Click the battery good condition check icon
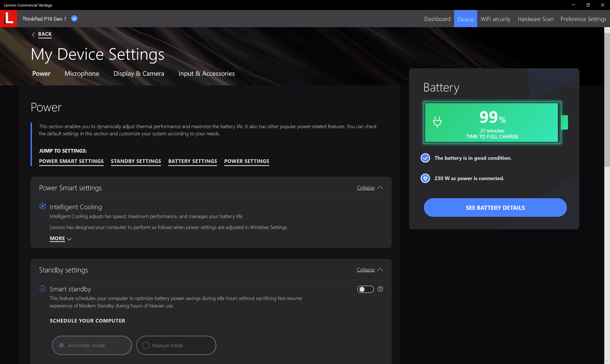610x364 pixels. [425, 158]
